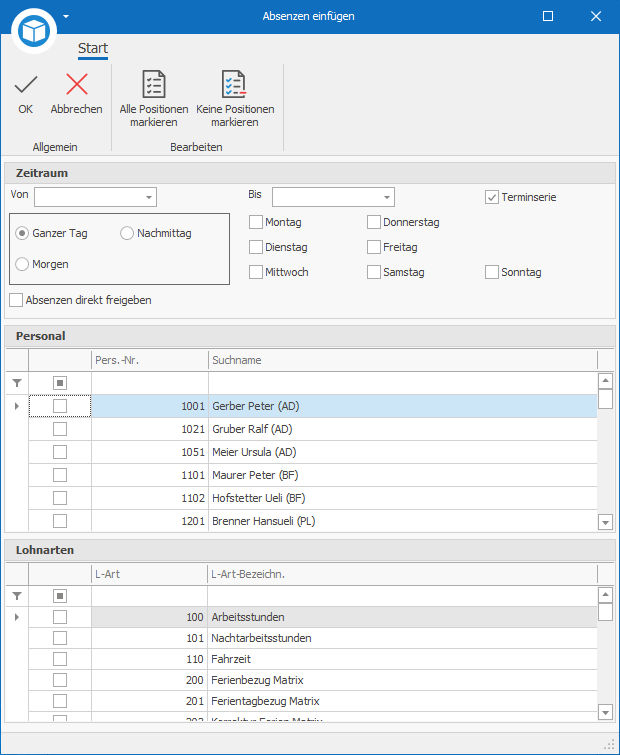The height and width of the screenshot is (755, 620).
Task: Select row Fahrzeit
Action: [313, 659]
